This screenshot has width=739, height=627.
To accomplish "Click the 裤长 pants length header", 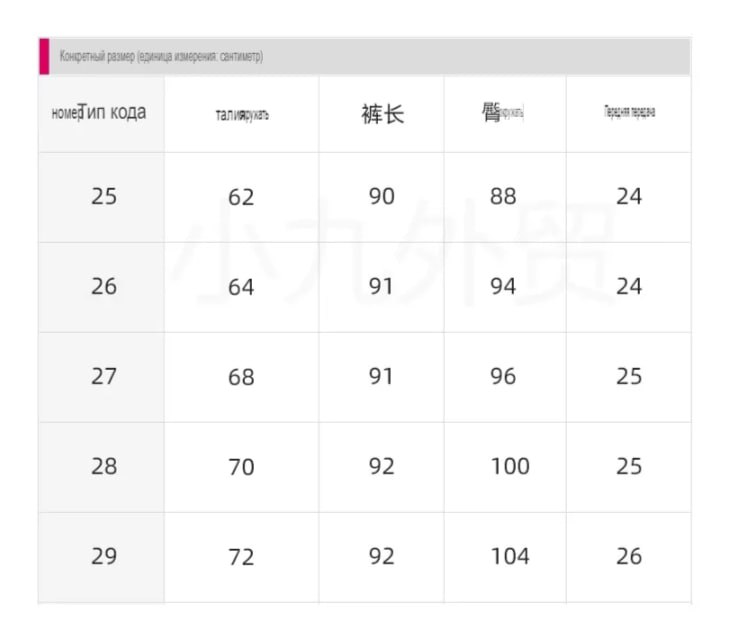I will click(382, 114).
